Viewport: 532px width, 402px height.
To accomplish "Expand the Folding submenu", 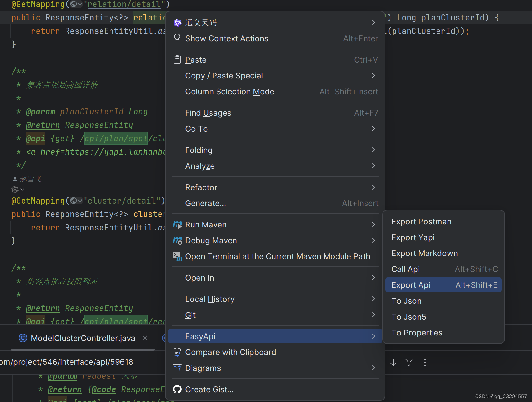I will (373, 150).
